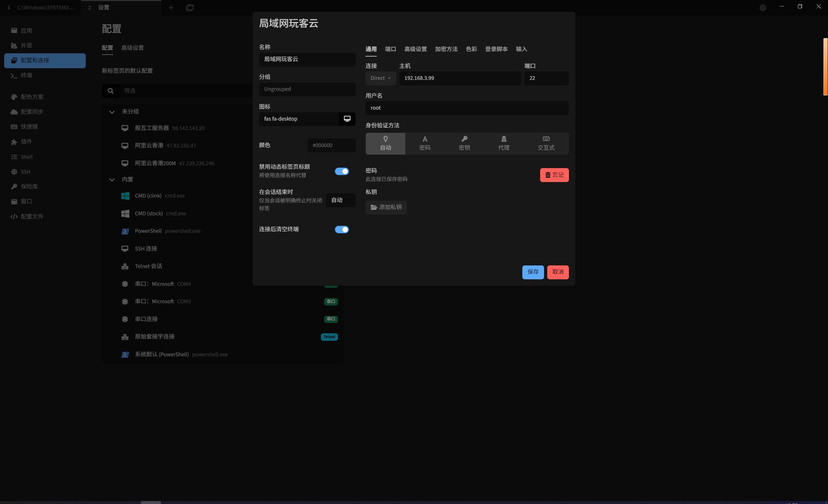Open the SSH settings section
This screenshot has height=504, width=828.
[x=45, y=172]
